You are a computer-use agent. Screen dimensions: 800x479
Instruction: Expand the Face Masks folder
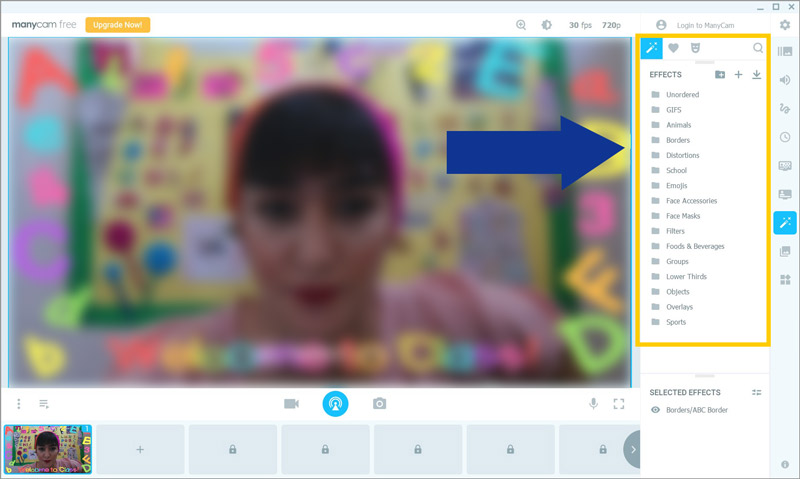683,216
